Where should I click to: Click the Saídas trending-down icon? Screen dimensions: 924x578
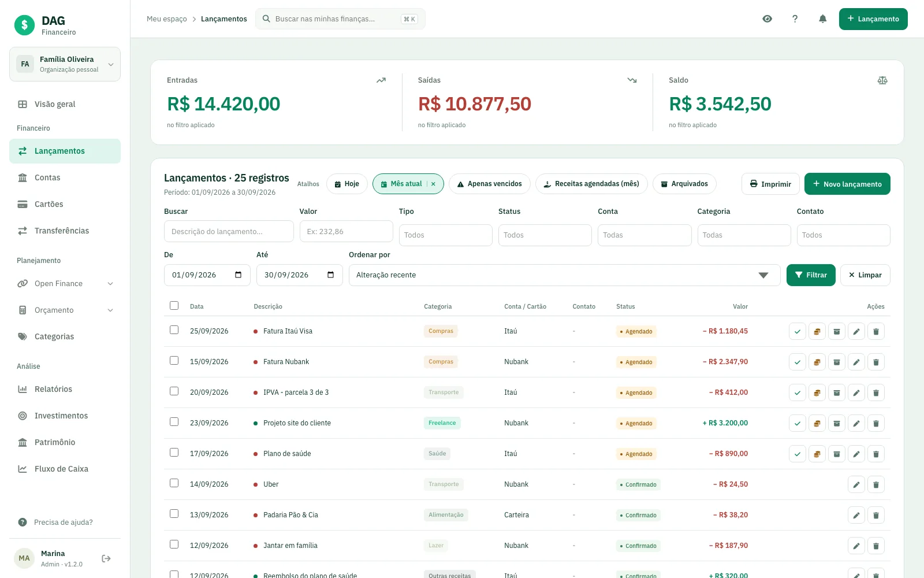(632, 80)
